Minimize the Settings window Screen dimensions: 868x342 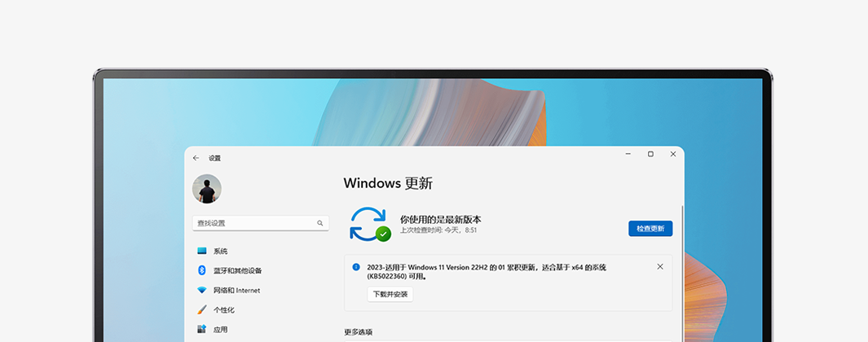(628, 155)
